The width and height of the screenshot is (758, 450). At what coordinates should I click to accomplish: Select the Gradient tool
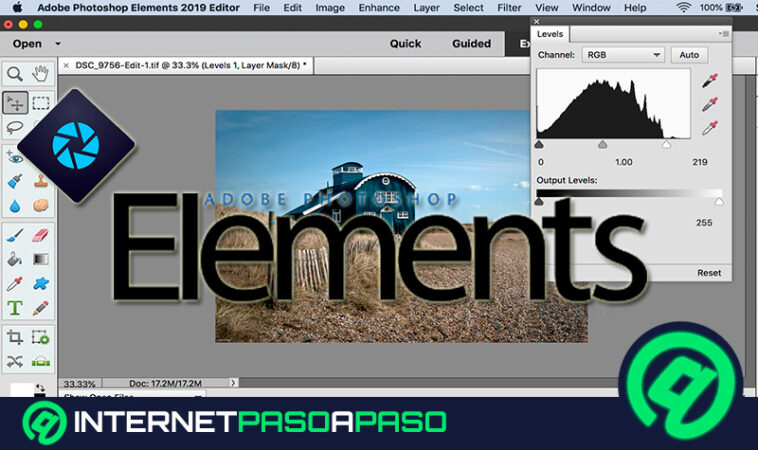pos(41,260)
